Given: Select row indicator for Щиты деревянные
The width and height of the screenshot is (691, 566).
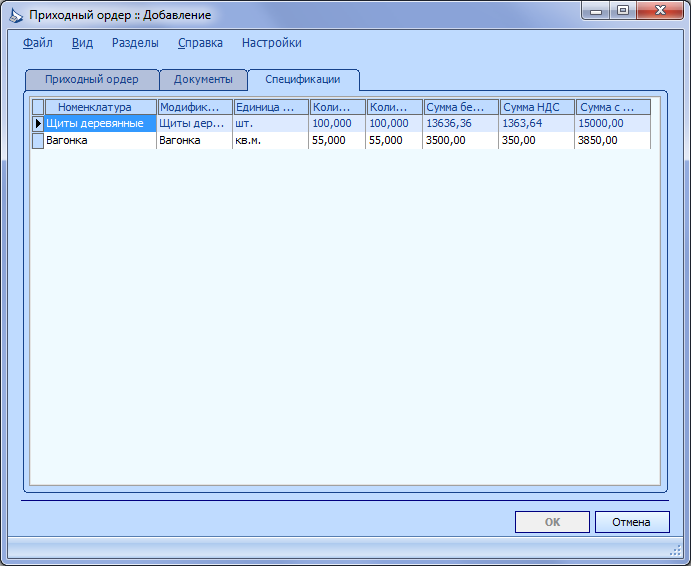Looking at the screenshot, I should point(38,123).
